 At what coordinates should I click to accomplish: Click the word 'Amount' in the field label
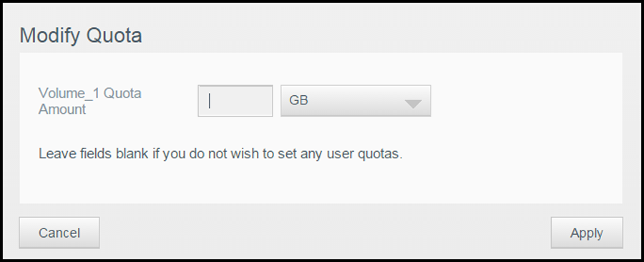(x=62, y=110)
